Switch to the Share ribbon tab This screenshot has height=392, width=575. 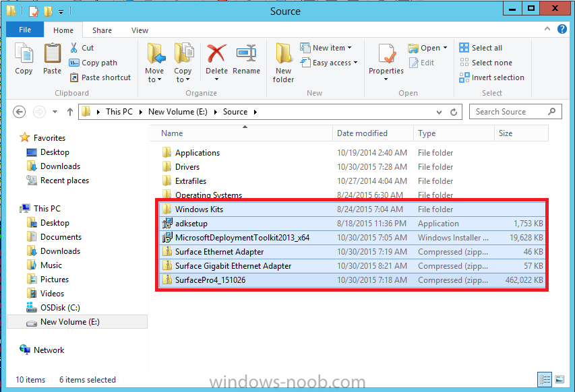pyautogui.click(x=102, y=30)
